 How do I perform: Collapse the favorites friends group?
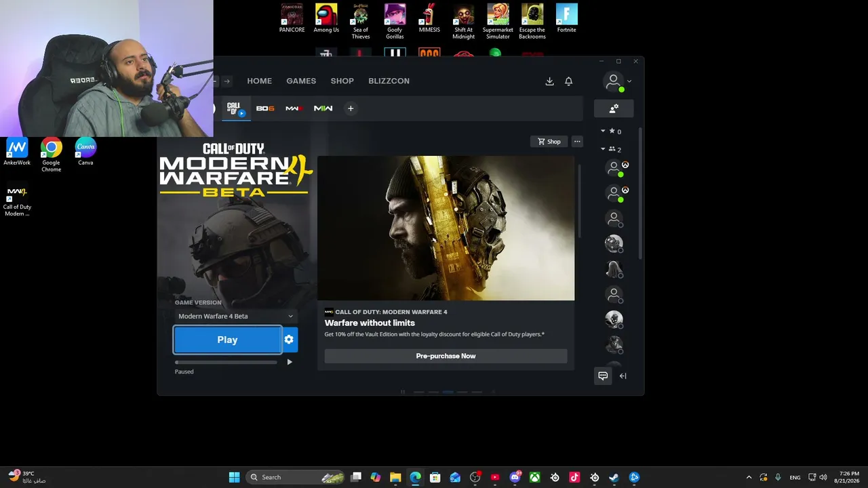pos(603,131)
